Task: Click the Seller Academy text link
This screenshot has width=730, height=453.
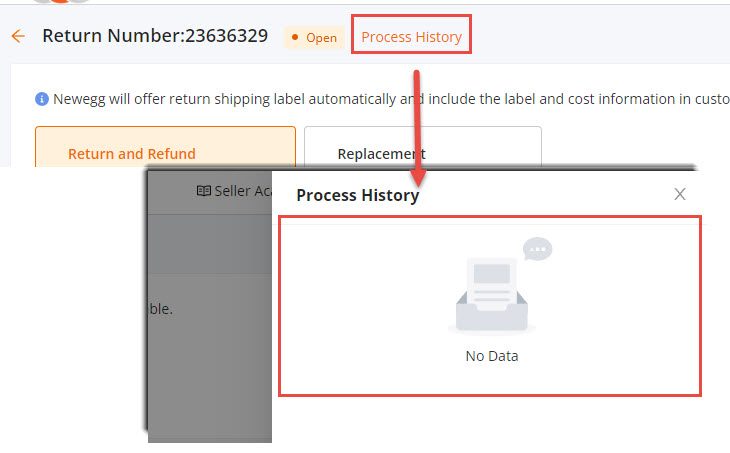Action: point(243,191)
